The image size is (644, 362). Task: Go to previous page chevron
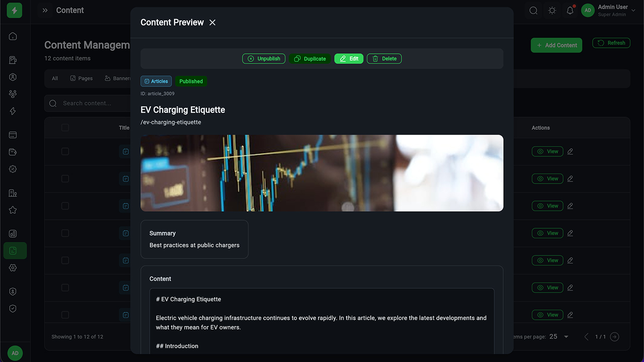586,337
